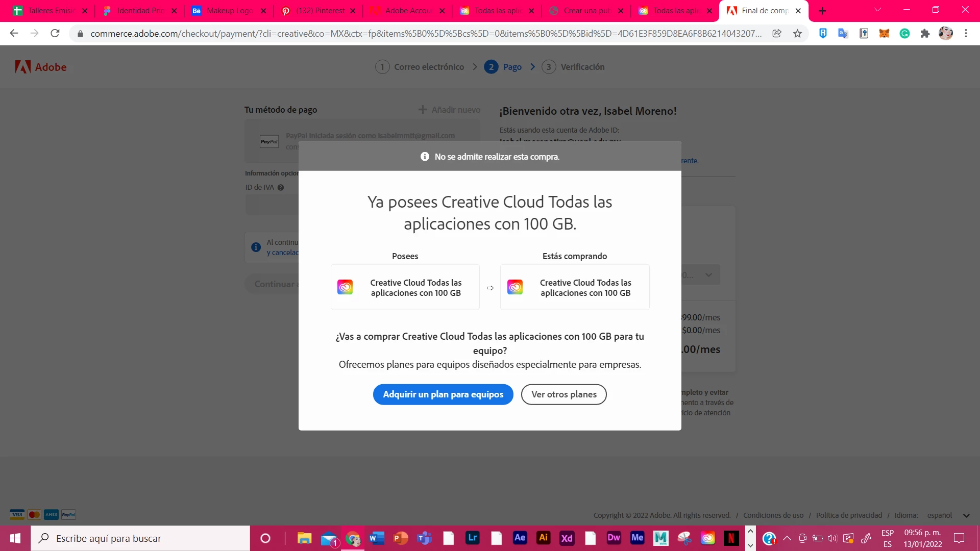Switch to the Adobe Account tab
This screenshot has width=980, height=551.
tap(407, 11)
